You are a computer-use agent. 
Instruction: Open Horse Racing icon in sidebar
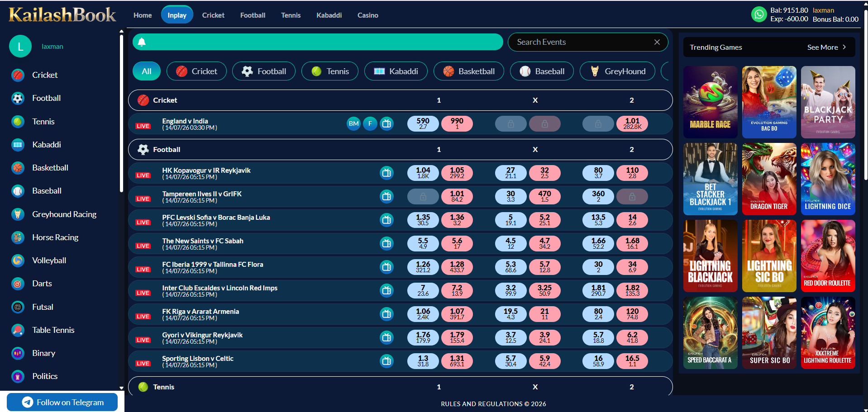click(18, 237)
